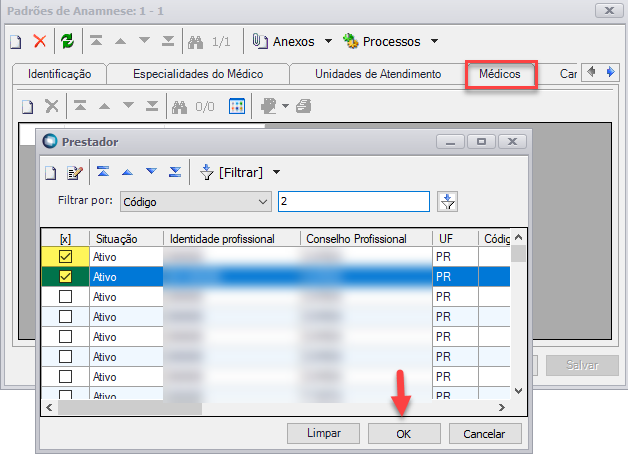The width and height of the screenshot is (628, 454).
Task: Click binoculars search icon beside 0/0
Action: coord(179,106)
